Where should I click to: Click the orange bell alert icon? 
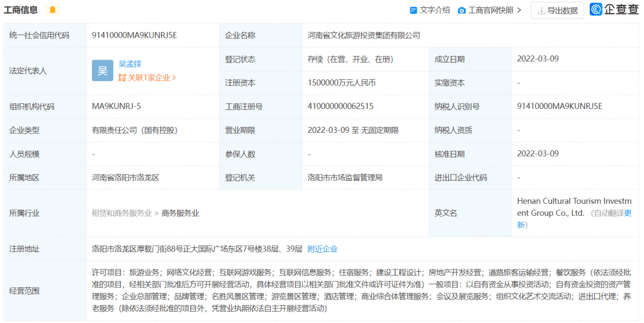point(52,10)
